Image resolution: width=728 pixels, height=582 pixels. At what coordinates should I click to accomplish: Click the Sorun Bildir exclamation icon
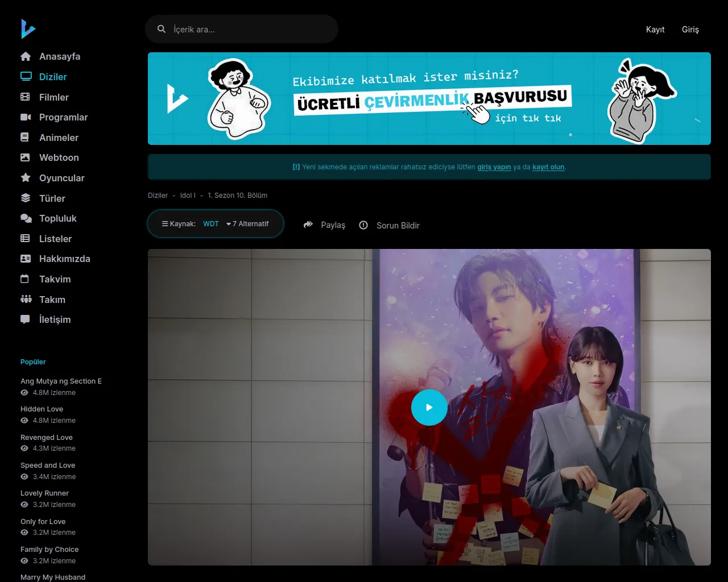pos(363,225)
